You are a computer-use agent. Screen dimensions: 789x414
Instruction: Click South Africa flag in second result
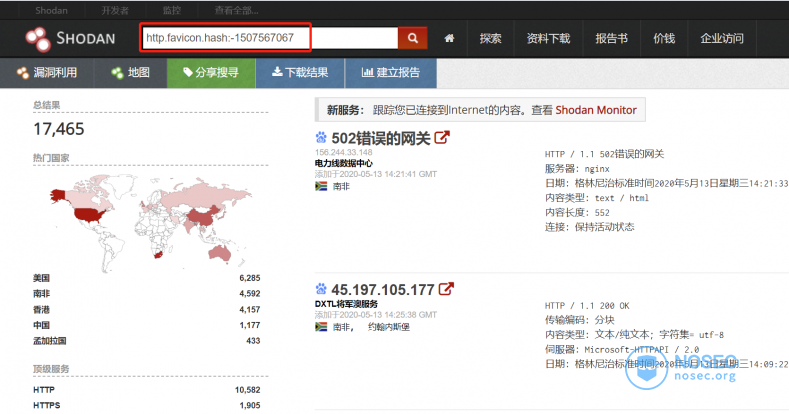321,327
